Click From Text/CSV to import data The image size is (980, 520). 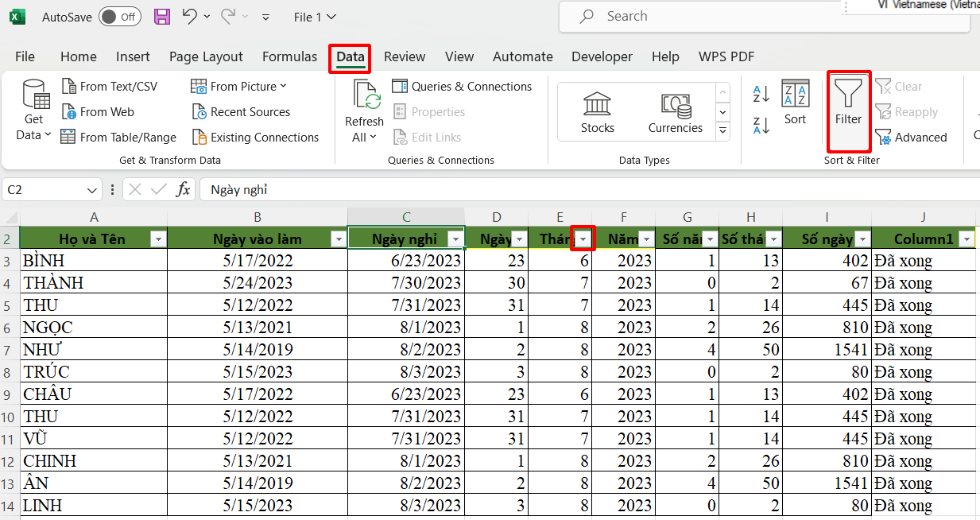108,86
